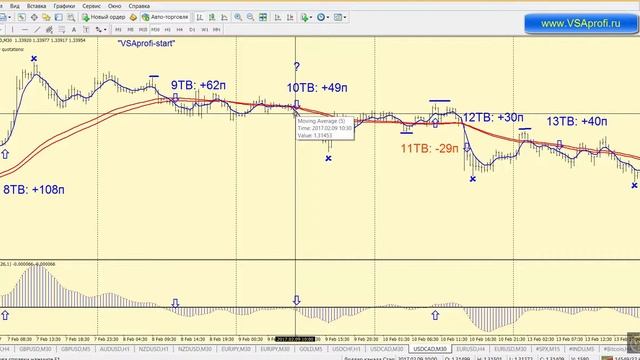Switch to H1 timeframe
The image size is (640, 360).
[x=167, y=29]
